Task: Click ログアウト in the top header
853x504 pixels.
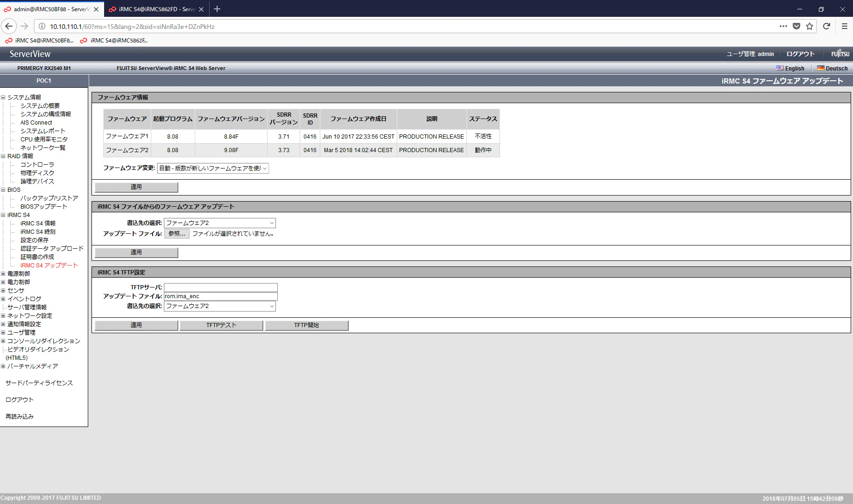Action: [x=800, y=54]
